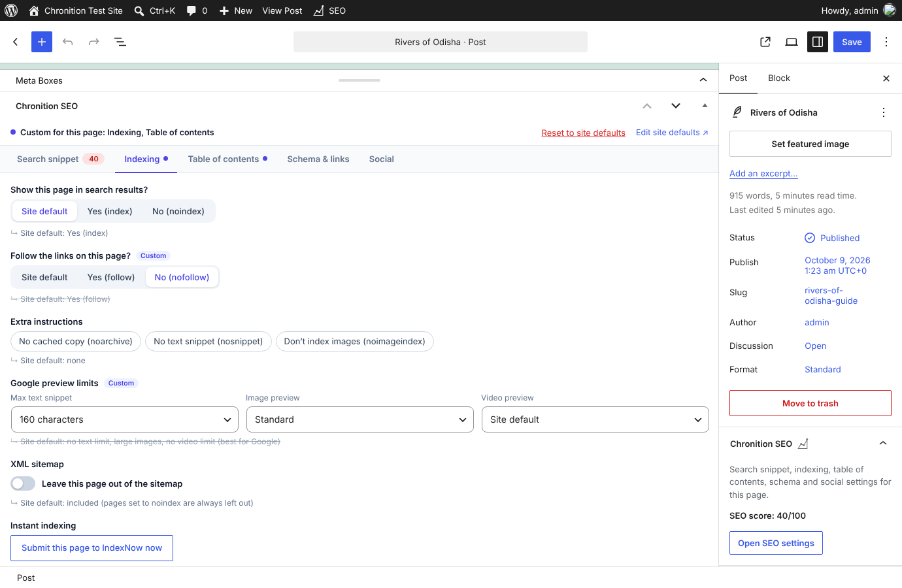Open Max text snippet dropdown
Viewport: 902px width, 588px height.
pos(125,419)
